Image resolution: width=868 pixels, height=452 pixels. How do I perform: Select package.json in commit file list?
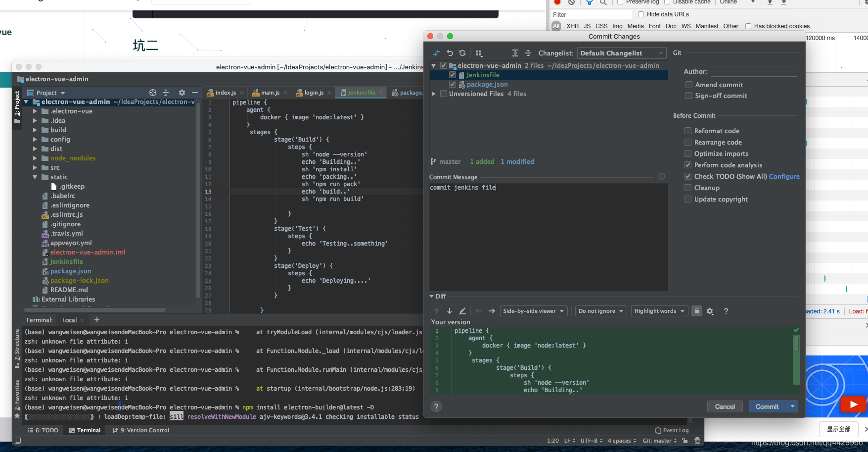(x=487, y=84)
